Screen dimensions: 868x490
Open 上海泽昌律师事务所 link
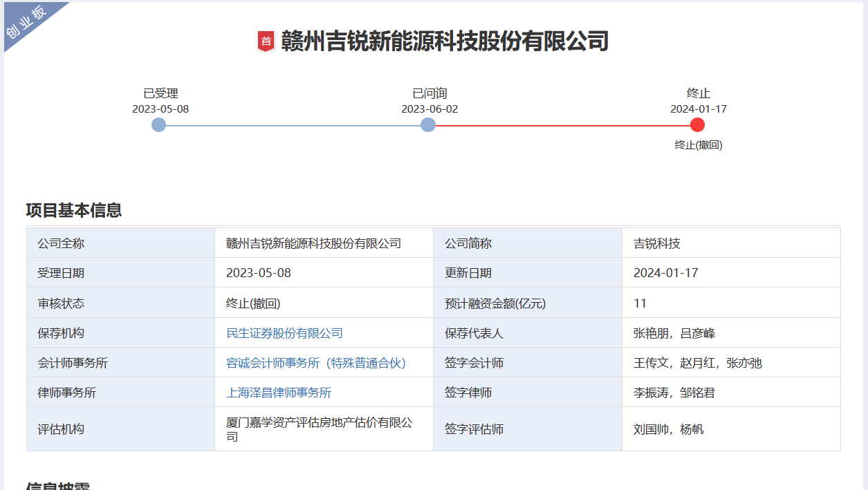point(279,393)
